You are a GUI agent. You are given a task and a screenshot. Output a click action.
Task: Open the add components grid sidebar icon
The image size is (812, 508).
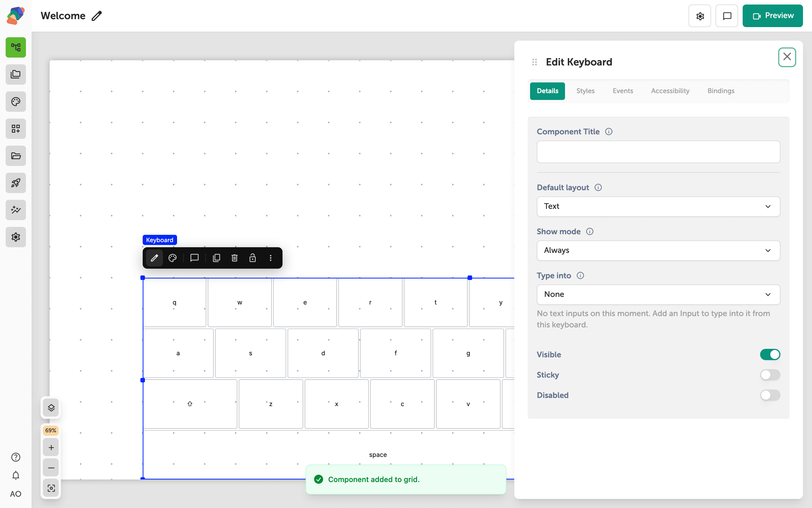tap(16, 129)
